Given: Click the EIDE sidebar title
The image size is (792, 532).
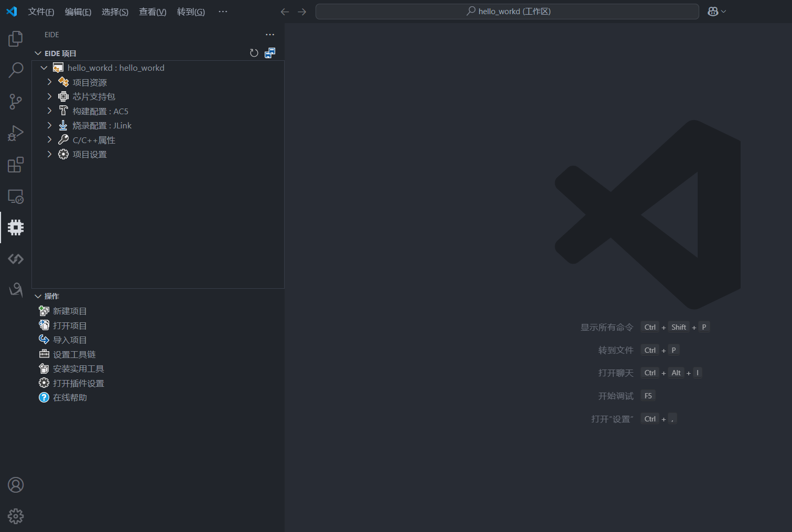Looking at the screenshot, I should [52, 35].
